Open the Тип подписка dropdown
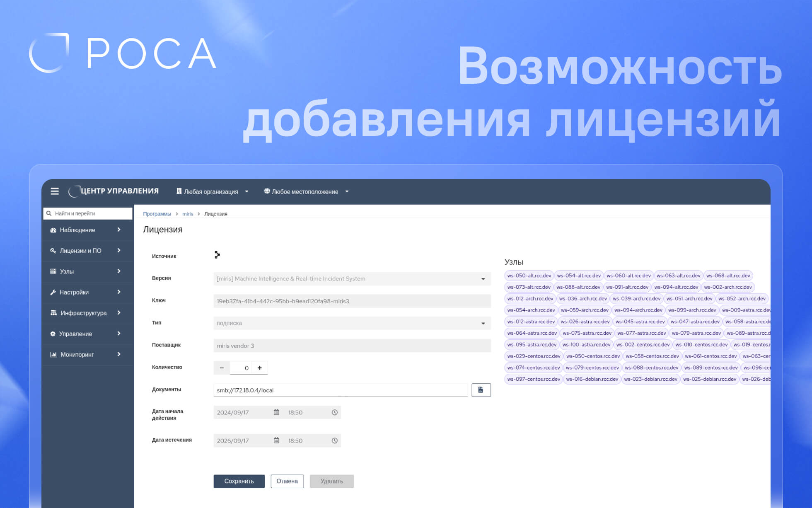812x508 pixels. pyautogui.click(x=483, y=323)
